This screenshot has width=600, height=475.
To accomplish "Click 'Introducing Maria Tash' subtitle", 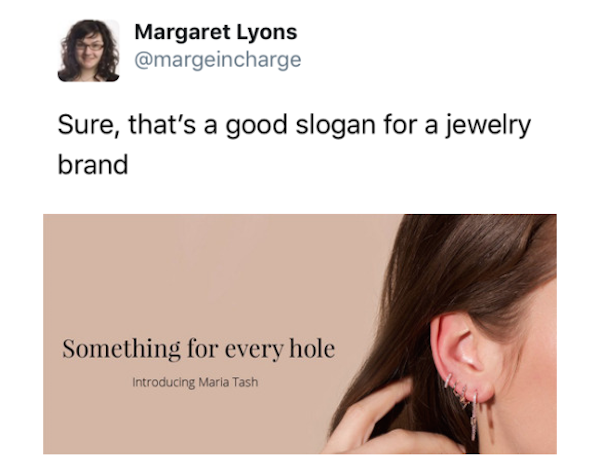I will [195, 382].
